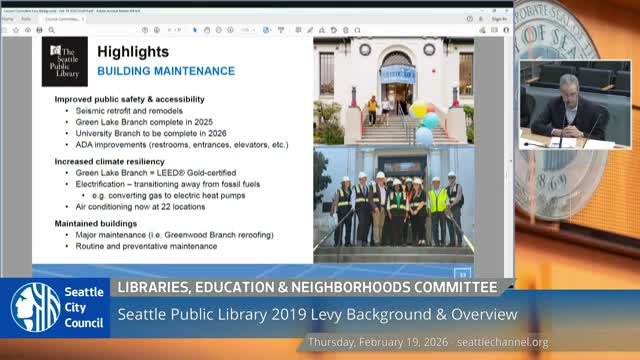This screenshot has width=640, height=360.
Task: Click the read mode icon beside fit page
Action: (x=281, y=30)
